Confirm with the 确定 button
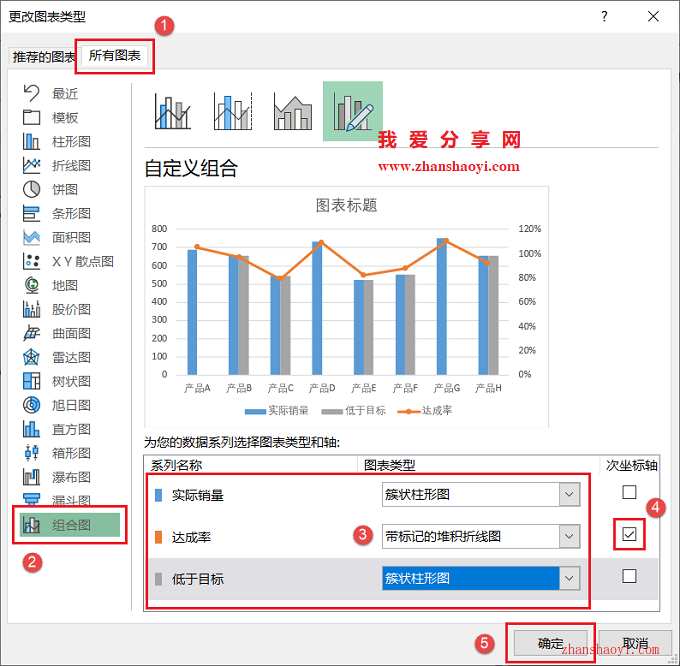Viewport: 680px width, 666px height. click(551, 643)
